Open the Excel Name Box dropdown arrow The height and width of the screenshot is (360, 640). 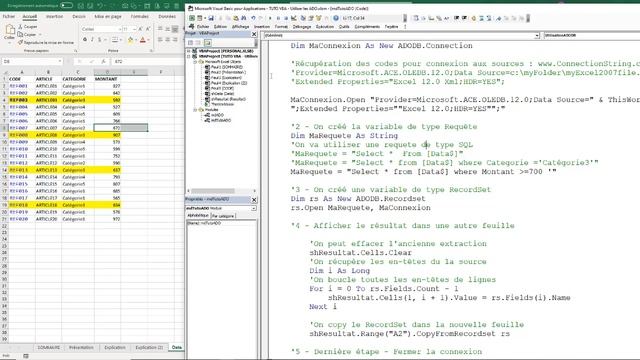pos(60,61)
